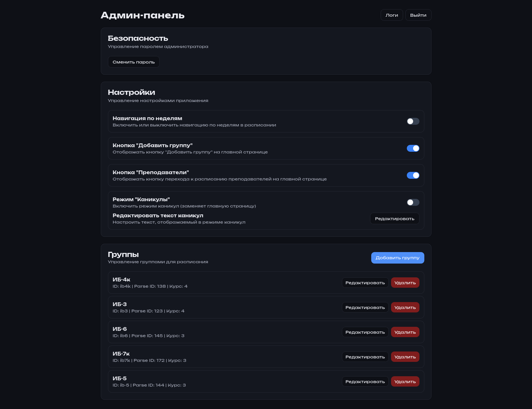Edit the ИБ-4к group
Image resolution: width=532 pixels, height=409 pixels.
365,283
